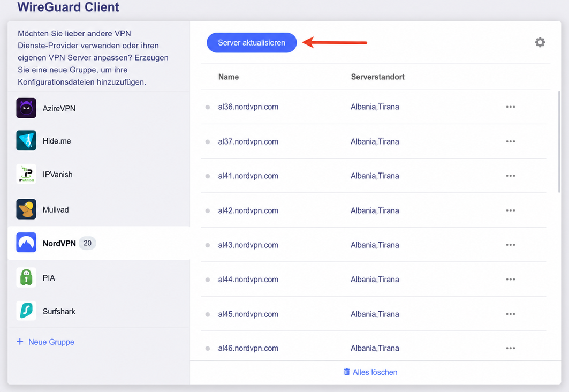
Task: Click the NordVPN mountain logo icon
Action: (26, 243)
